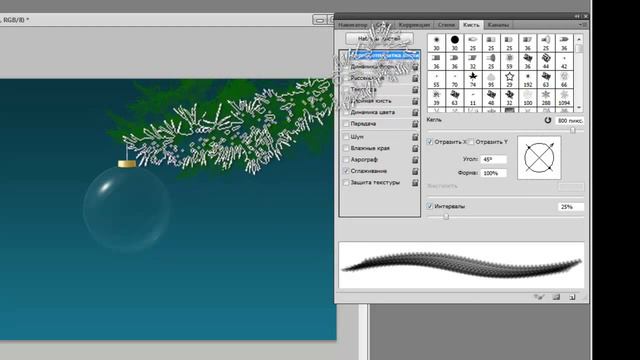Create new brush icon at panel bottom

coord(572,297)
